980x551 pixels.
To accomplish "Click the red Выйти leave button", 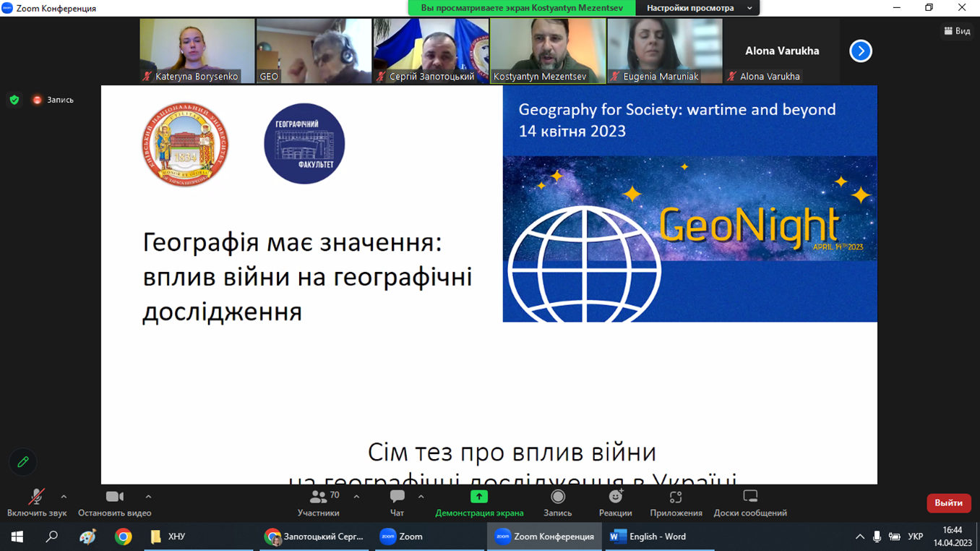I will (x=948, y=503).
